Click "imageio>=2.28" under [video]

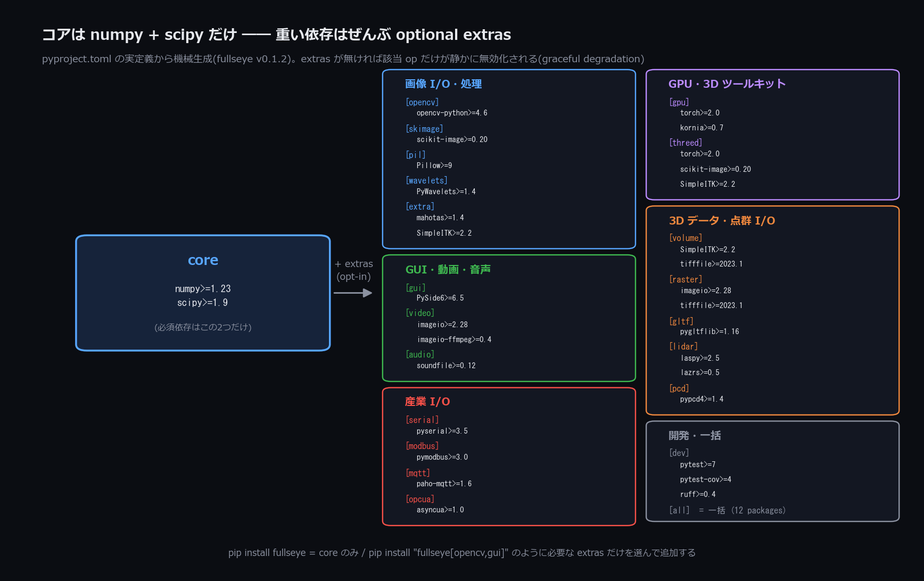[442, 325]
